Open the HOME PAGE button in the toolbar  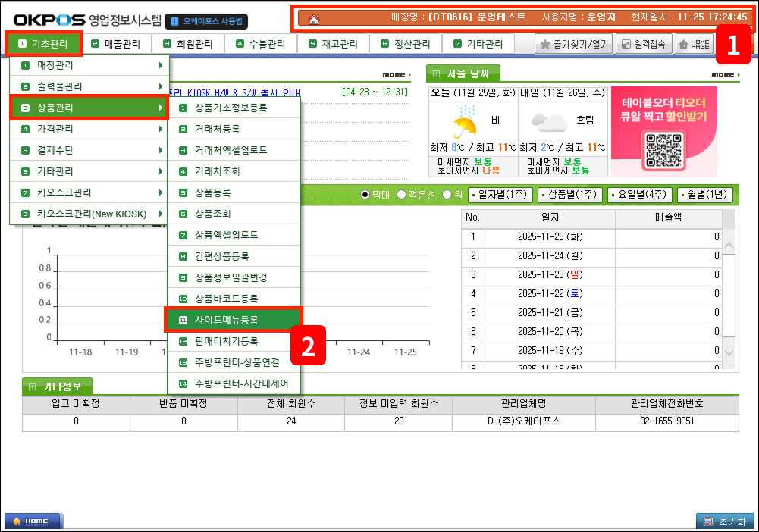(x=693, y=45)
